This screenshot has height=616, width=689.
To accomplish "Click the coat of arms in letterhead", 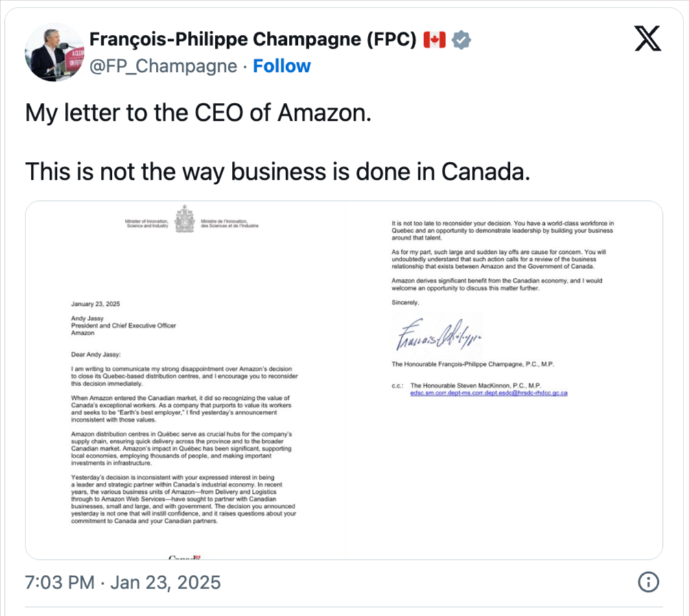I will coord(184,220).
